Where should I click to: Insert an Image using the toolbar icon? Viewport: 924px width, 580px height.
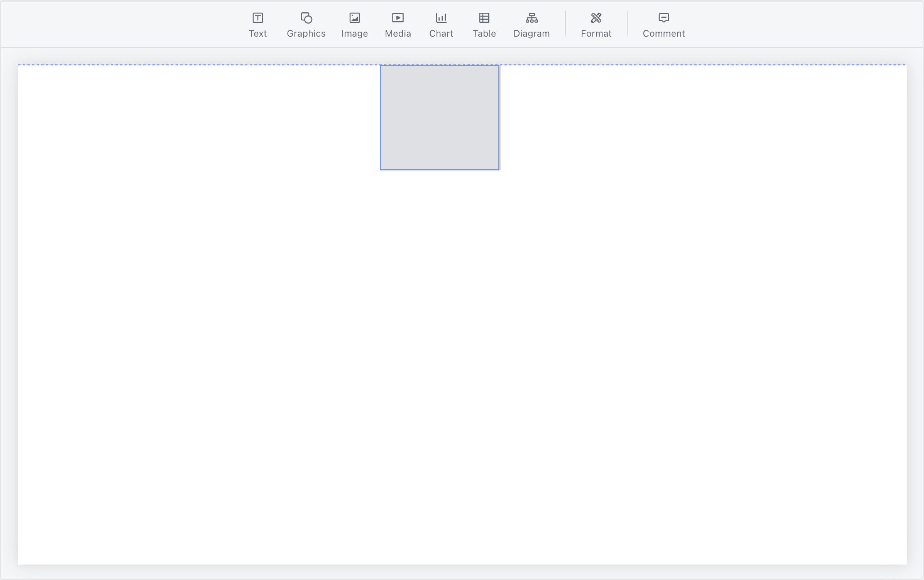tap(354, 18)
